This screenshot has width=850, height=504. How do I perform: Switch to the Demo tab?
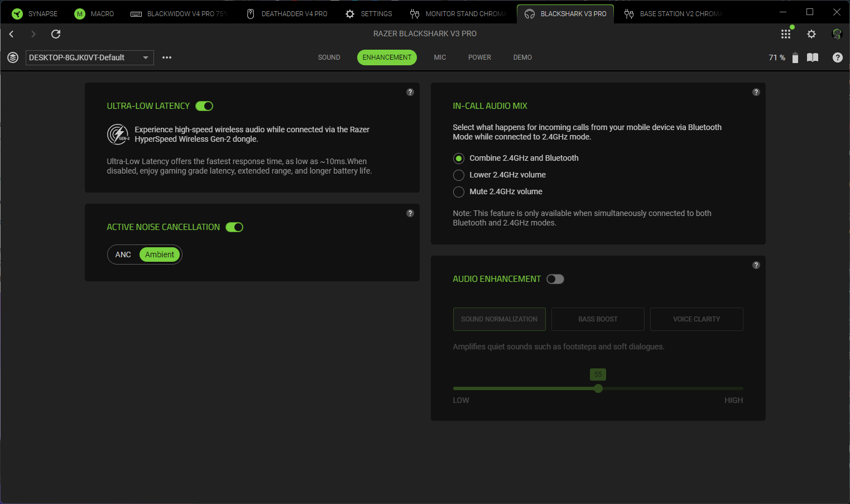coord(522,57)
